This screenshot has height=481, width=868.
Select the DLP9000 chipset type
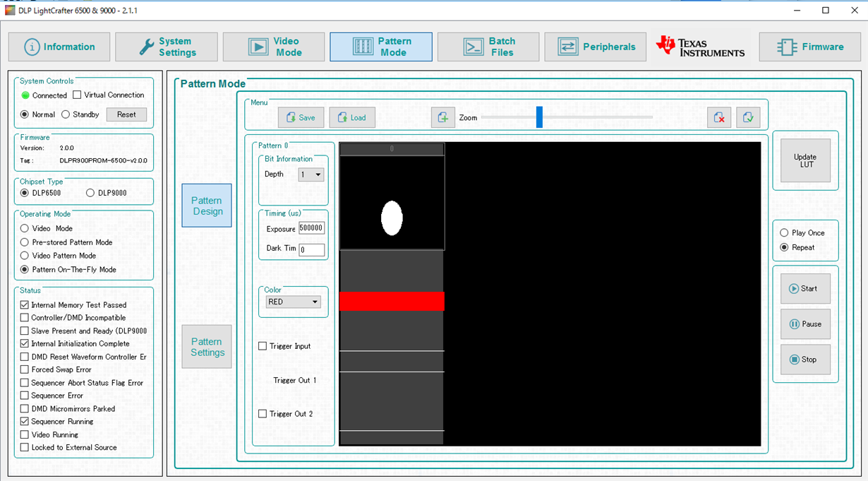click(90, 193)
